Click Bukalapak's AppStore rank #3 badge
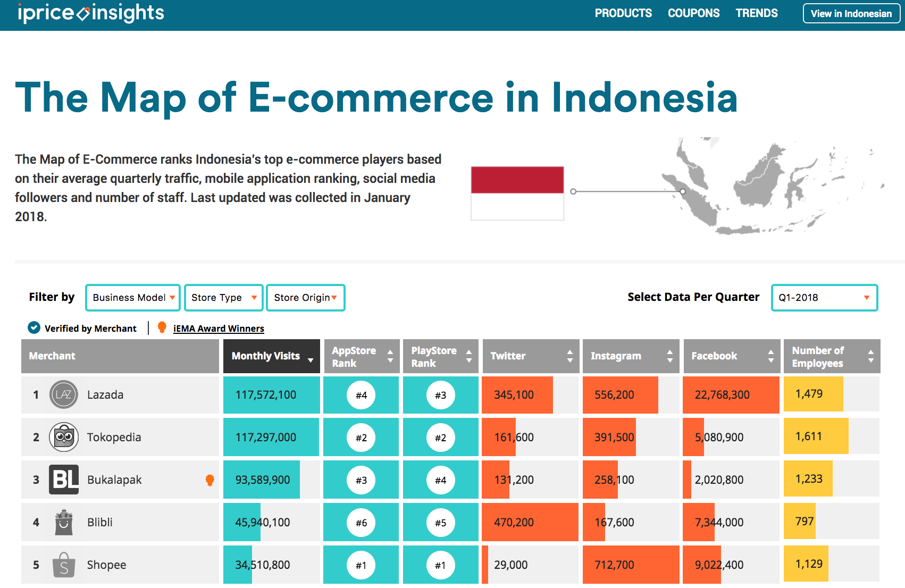Viewport: 905px width, 588px height. tap(361, 480)
